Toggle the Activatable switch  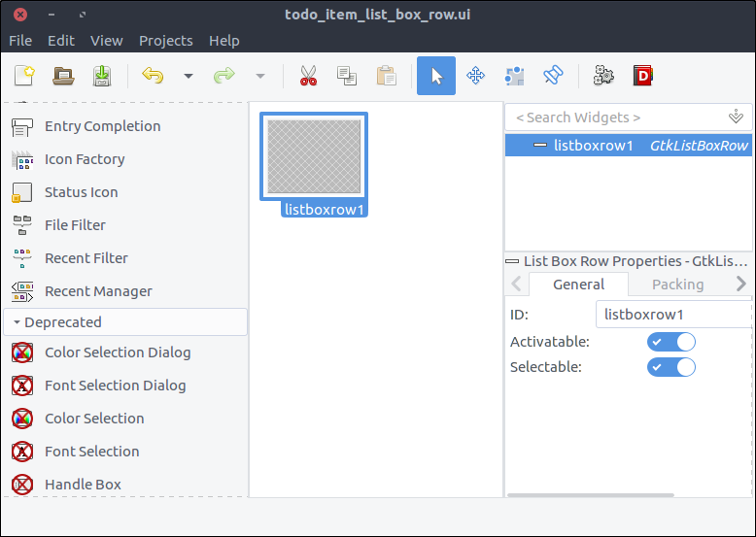671,342
